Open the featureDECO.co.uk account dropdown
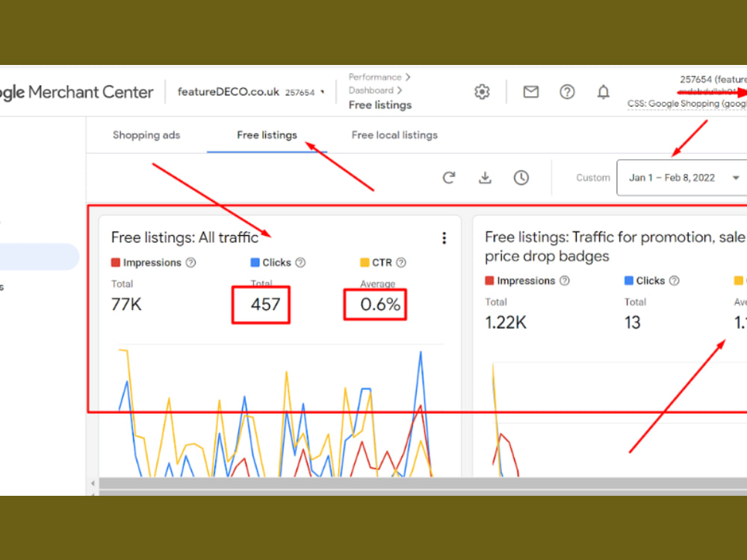747x560 pixels. [251, 92]
